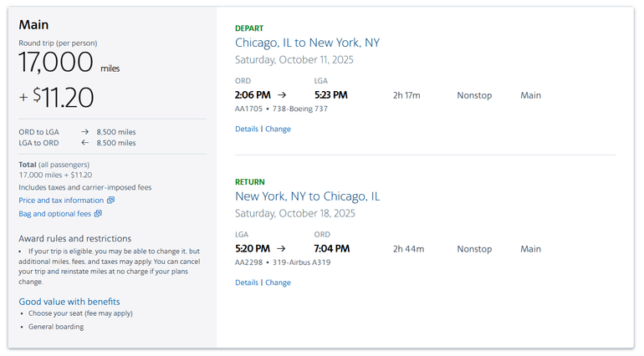Screen dimensions: 644x356
Task: Select the New York, NY to Chicago, IL heading
Action: click(307, 196)
